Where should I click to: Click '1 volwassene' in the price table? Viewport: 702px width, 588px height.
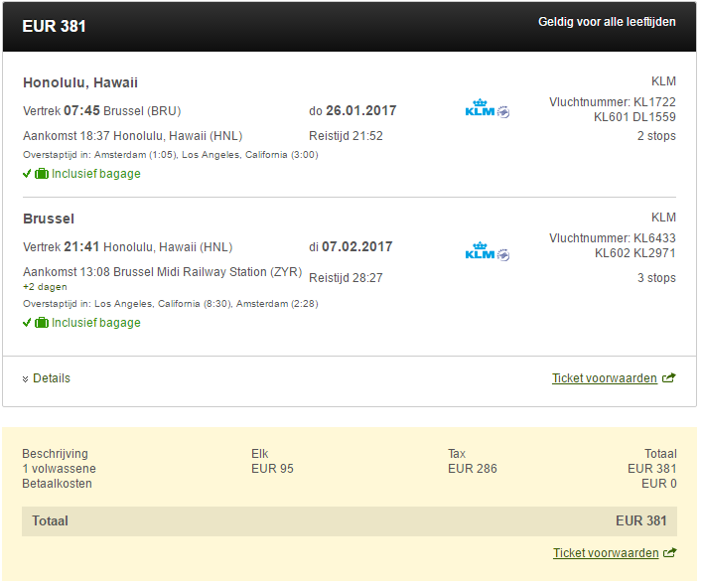(60, 469)
